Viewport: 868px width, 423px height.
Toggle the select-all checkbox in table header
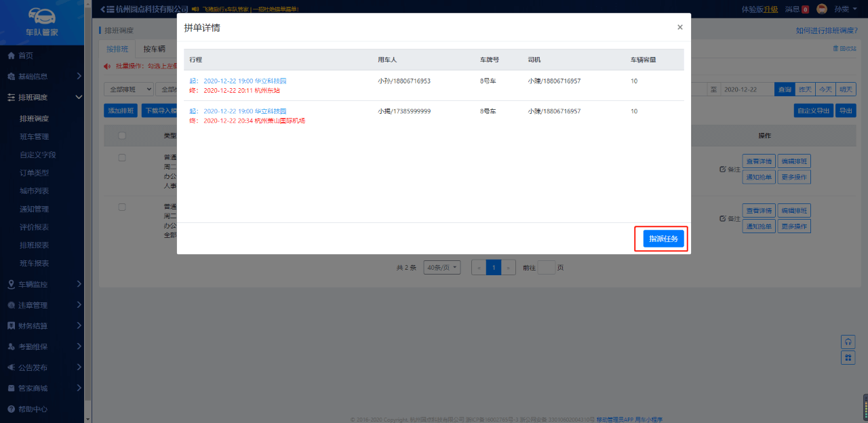click(x=122, y=136)
